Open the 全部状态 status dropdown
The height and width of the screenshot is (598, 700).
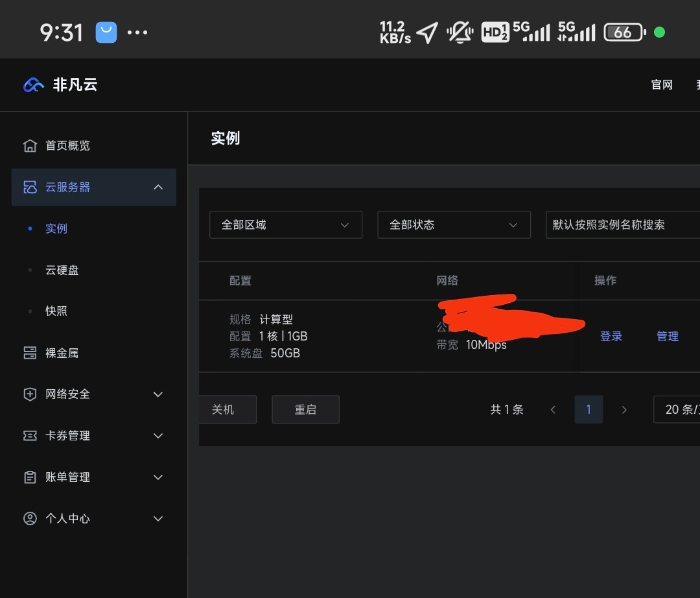(x=454, y=224)
